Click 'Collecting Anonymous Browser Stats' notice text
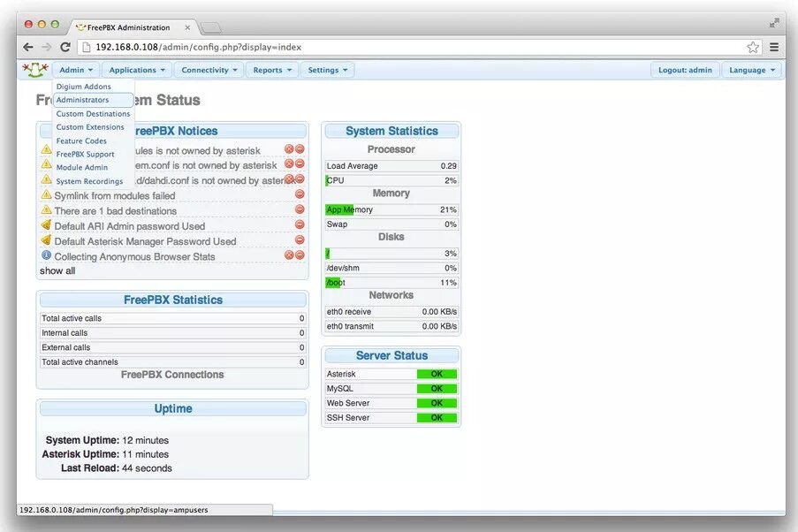This screenshot has width=798, height=532. (135, 256)
